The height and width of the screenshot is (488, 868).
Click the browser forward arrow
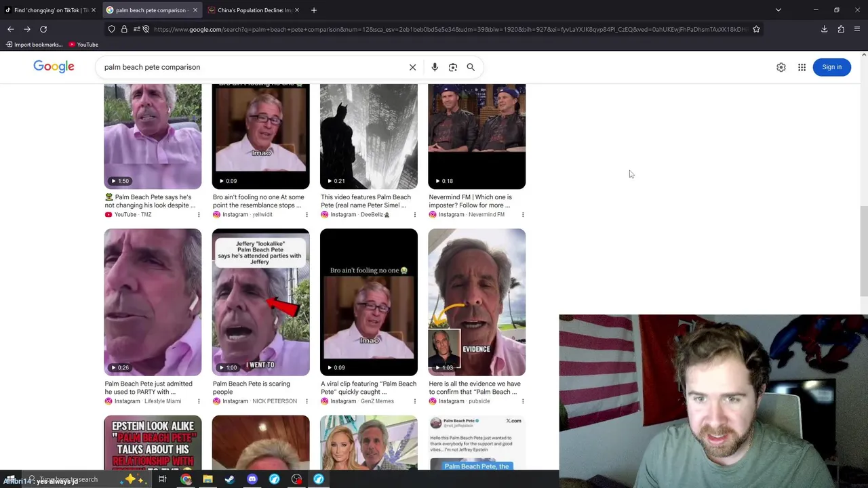(x=27, y=29)
